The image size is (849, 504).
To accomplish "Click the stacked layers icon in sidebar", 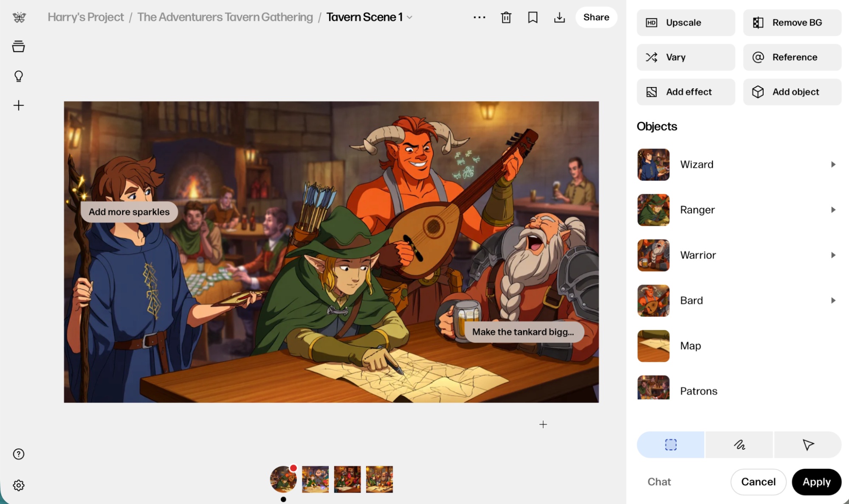I will [19, 46].
